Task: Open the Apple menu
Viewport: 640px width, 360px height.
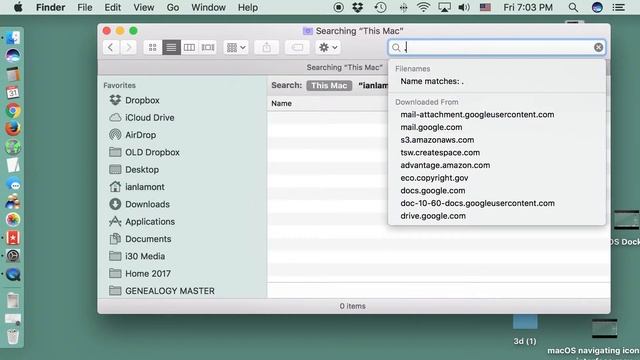Action: (18, 7)
